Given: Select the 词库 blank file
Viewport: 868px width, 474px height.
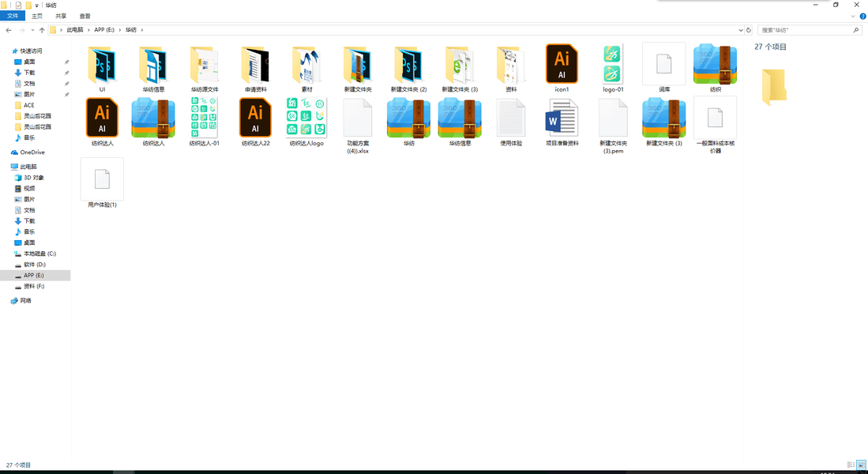Looking at the screenshot, I should coord(663,64).
